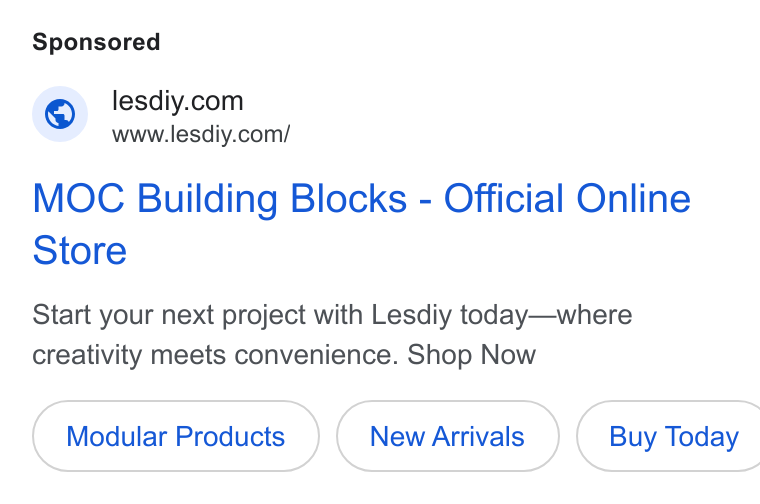Click the lesdiy.com site name
This screenshot has height=504, width=760.
pyautogui.click(x=177, y=101)
